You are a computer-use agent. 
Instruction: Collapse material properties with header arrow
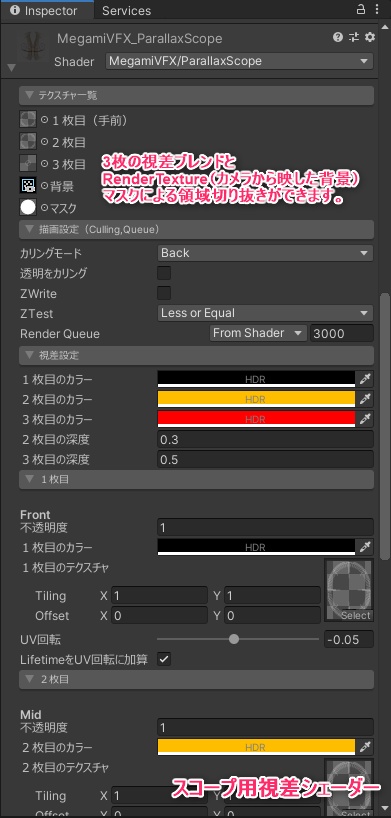[12, 68]
